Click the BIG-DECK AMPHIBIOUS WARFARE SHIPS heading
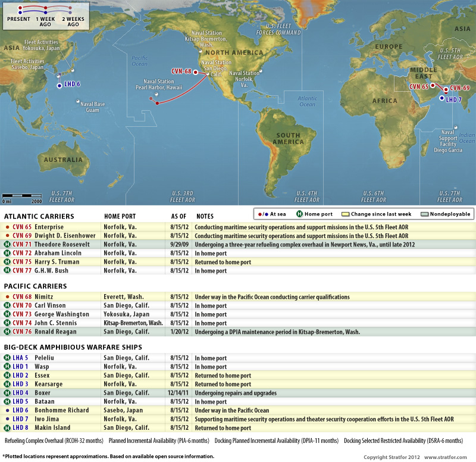This screenshot has width=476, height=462. (x=73, y=347)
